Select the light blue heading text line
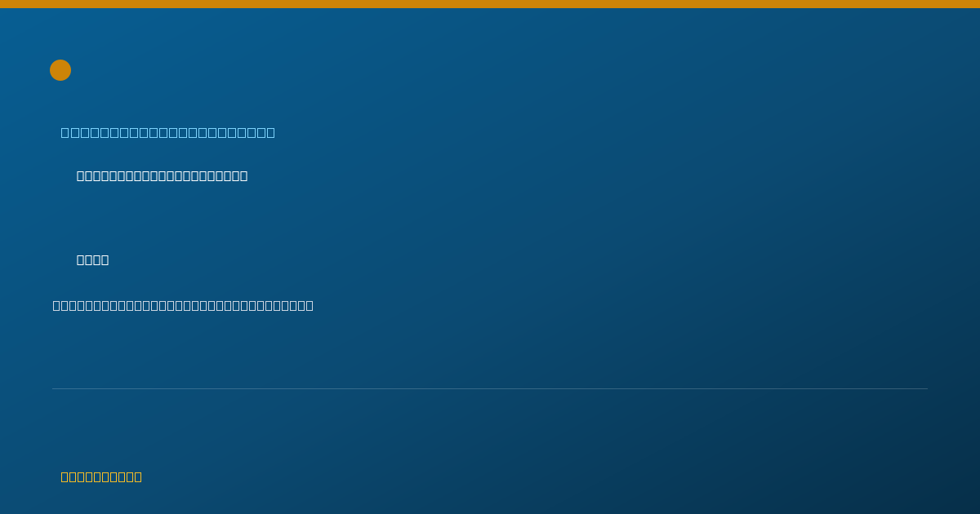This screenshot has height=514, width=980. click(168, 132)
